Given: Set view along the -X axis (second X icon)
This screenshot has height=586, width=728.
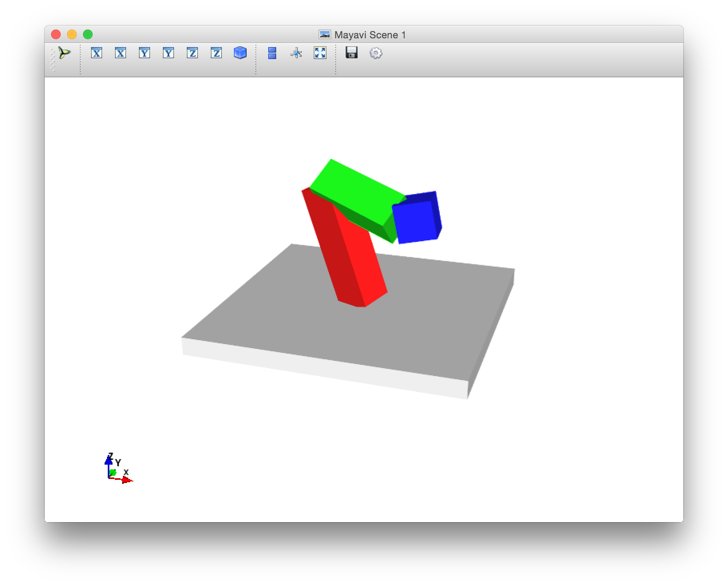Looking at the screenshot, I should [121, 53].
